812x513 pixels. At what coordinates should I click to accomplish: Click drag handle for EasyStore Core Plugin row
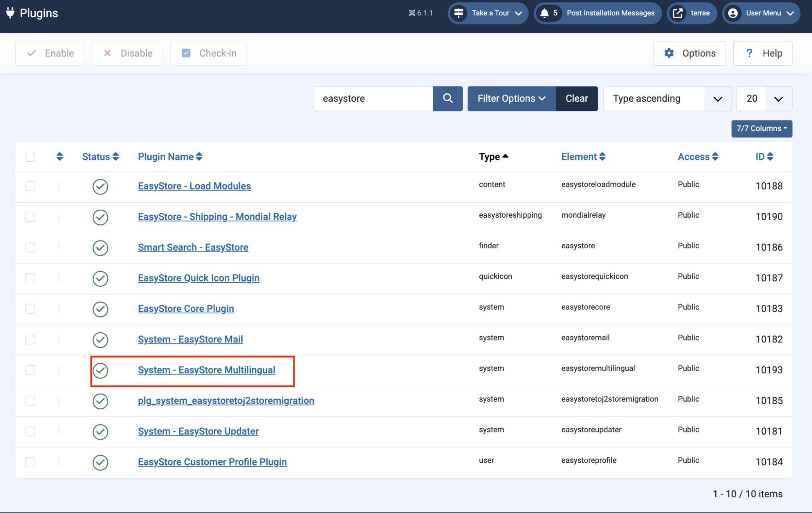pos(58,309)
